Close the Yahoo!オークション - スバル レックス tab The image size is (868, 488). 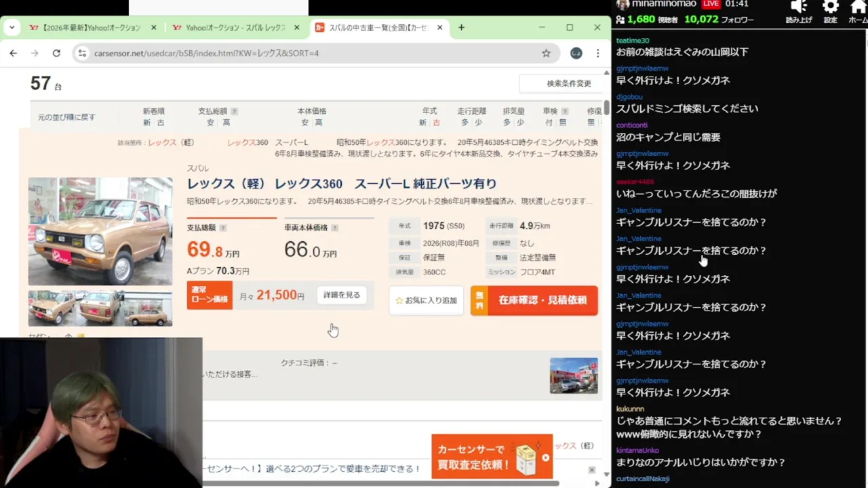tap(297, 28)
